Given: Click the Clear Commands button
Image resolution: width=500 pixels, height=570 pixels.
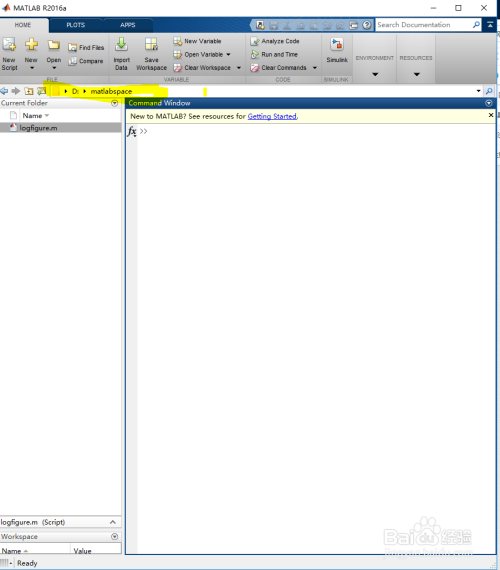Looking at the screenshot, I should (279, 68).
